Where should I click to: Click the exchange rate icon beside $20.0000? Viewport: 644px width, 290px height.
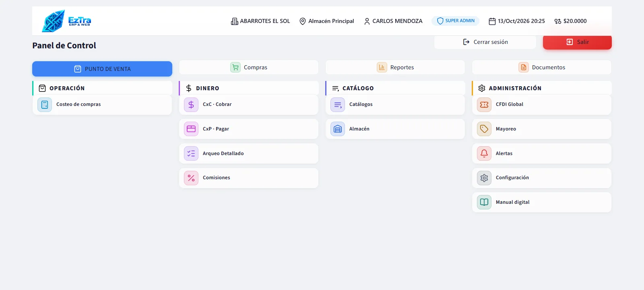pos(558,21)
